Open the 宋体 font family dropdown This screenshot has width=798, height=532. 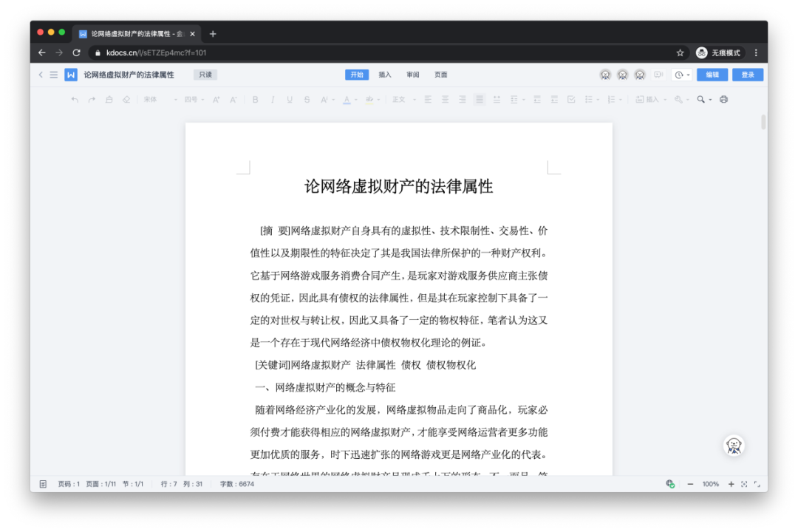[155, 99]
